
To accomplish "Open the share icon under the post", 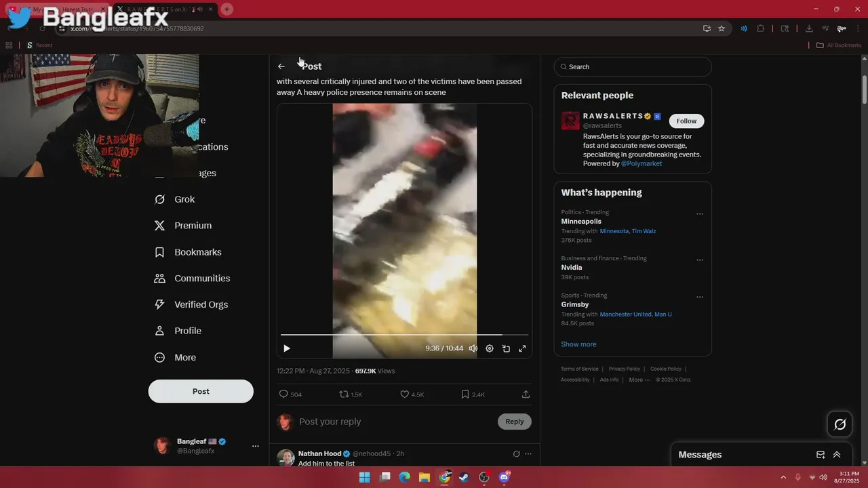I will (x=526, y=394).
